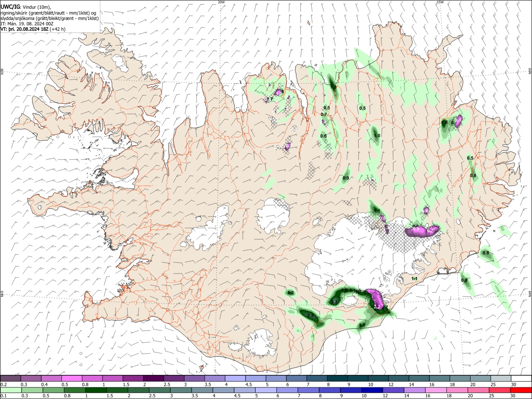The image size is (532, 399).
Task: Click the '0.1' label in the bottom legend row
Action: click(x=3, y=396)
